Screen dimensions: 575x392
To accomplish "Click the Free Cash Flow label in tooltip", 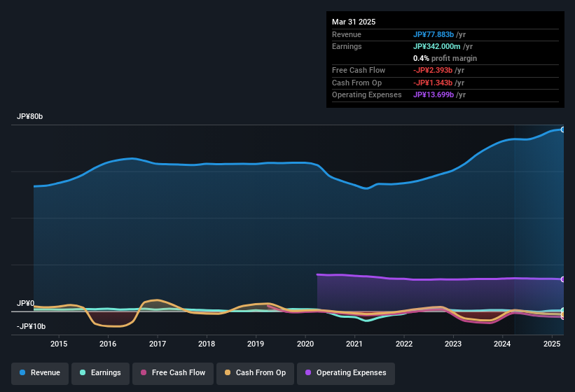I will (x=359, y=70).
